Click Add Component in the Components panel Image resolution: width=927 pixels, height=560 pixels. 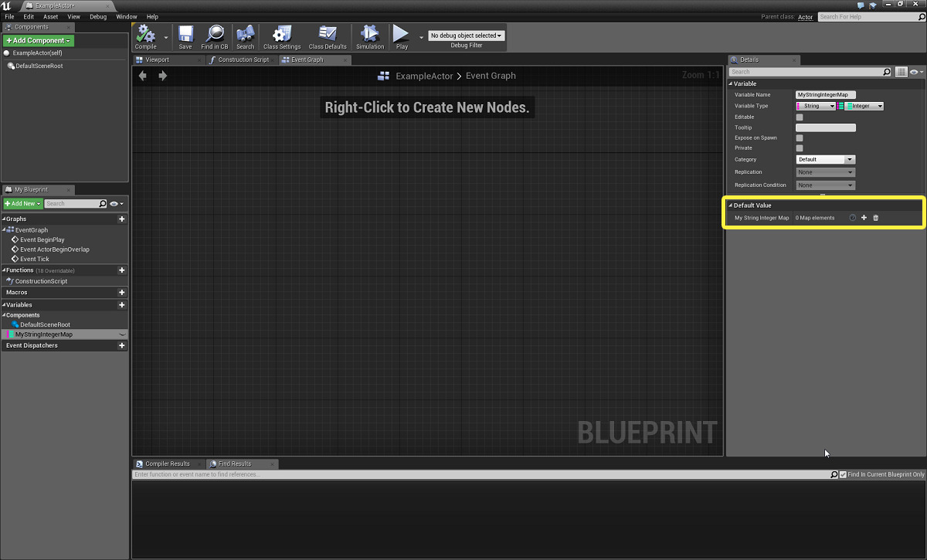pos(36,40)
